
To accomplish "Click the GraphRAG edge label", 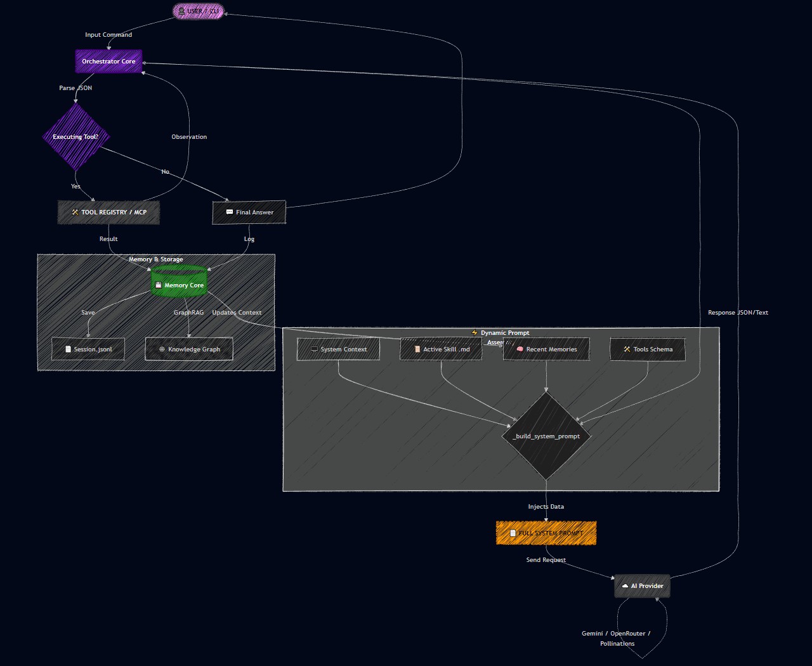I will [189, 313].
